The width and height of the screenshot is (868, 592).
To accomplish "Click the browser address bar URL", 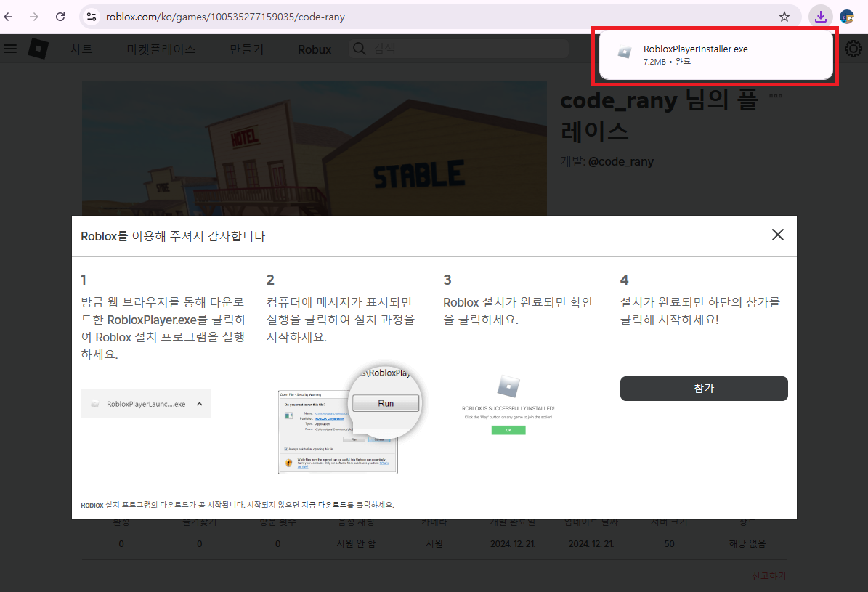I will (225, 17).
